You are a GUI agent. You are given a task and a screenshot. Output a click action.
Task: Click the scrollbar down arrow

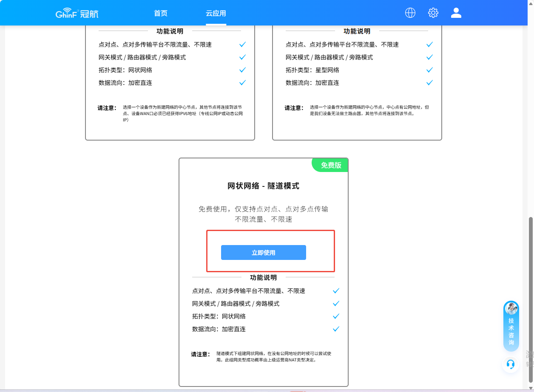(x=530, y=388)
